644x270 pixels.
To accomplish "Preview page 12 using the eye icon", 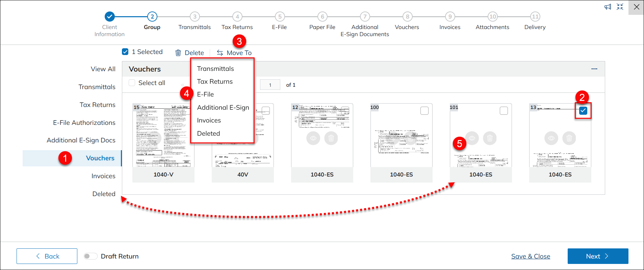I will coord(313,138).
